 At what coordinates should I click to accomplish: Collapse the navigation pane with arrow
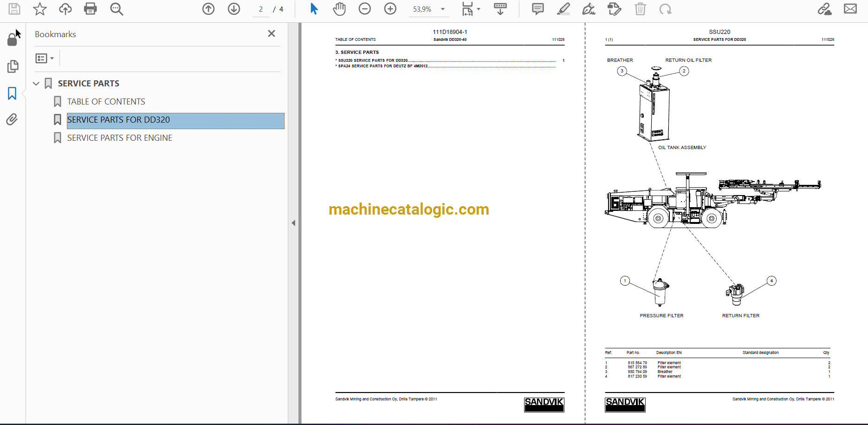click(293, 223)
